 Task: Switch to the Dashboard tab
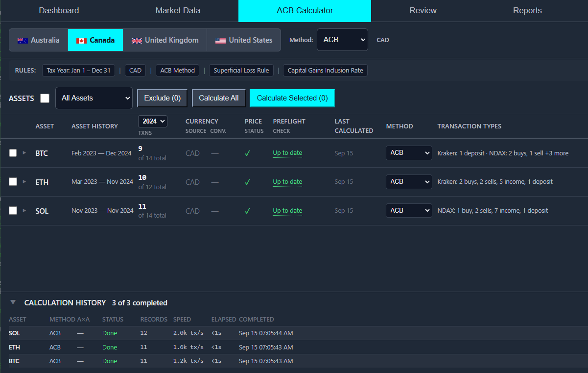(x=59, y=11)
